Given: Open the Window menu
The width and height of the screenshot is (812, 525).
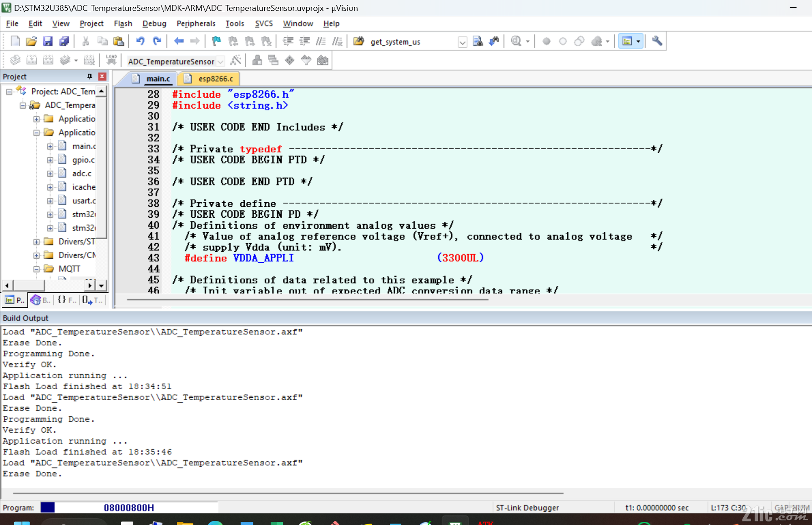Looking at the screenshot, I should [298, 24].
